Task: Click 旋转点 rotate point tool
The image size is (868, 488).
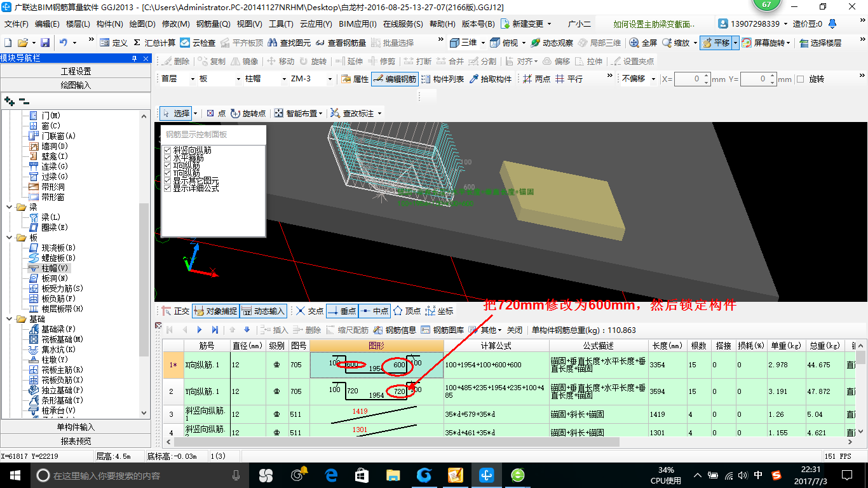Action: tap(248, 113)
